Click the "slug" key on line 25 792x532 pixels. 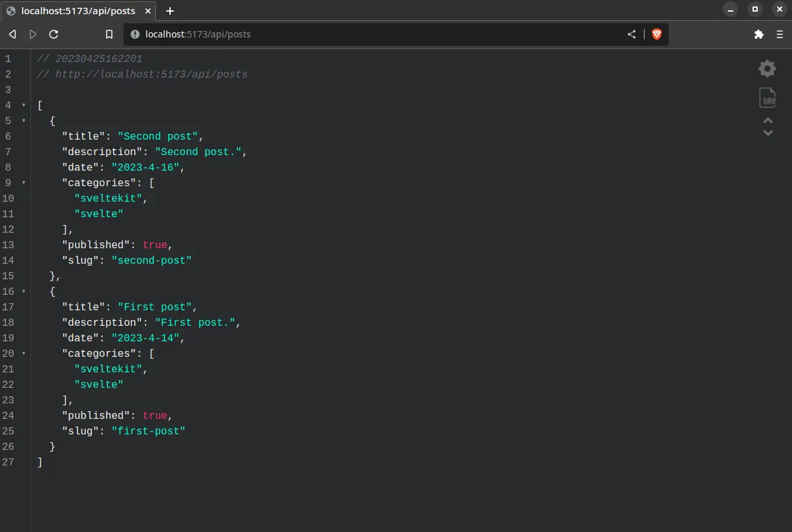[80, 431]
